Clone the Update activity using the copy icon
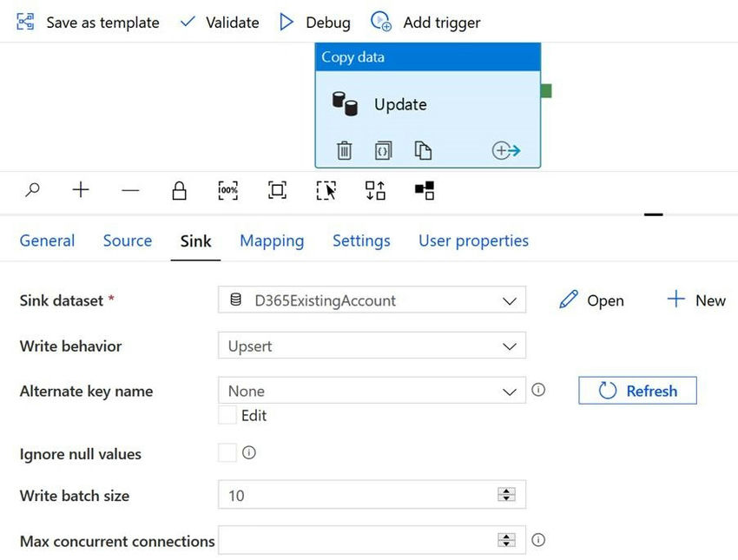This screenshot has height=560, width=738. pos(423,151)
